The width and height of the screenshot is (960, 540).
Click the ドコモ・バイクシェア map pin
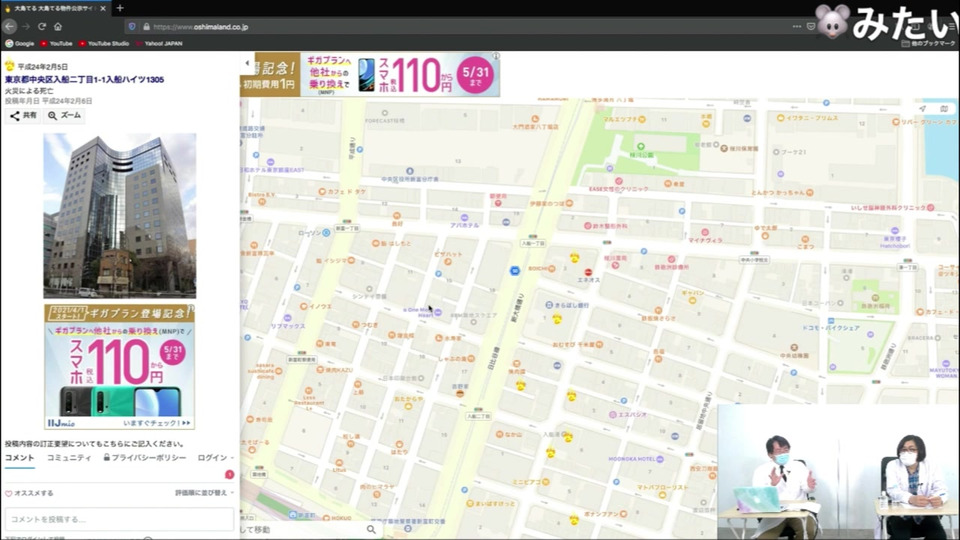[x=831, y=321]
